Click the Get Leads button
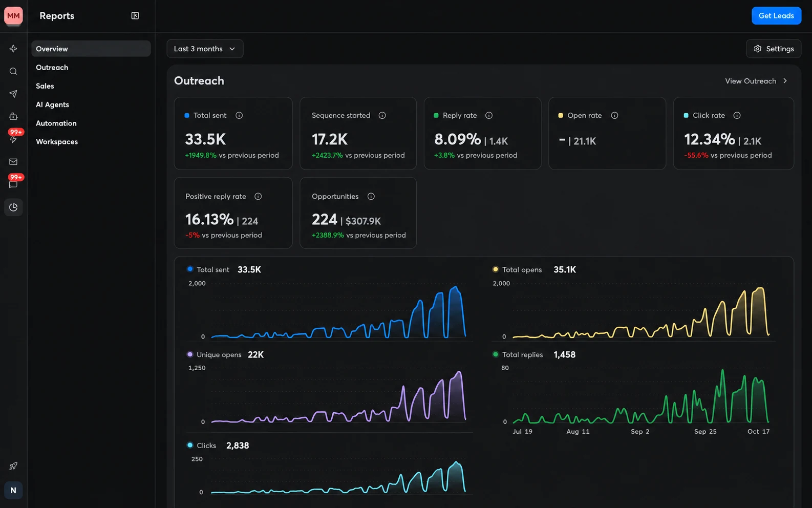The image size is (812, 508). (776, 16)
